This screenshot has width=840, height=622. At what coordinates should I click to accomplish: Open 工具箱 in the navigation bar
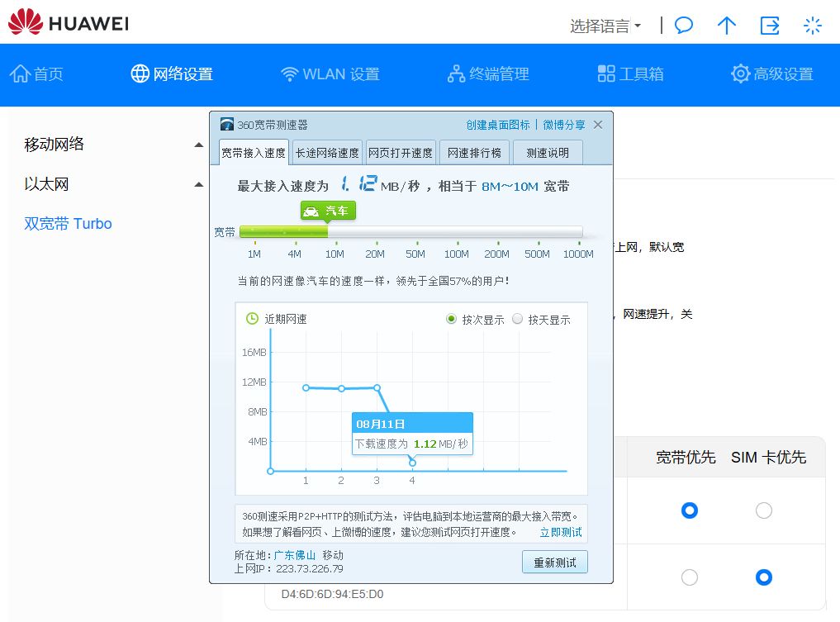click(x=630, y=74)
